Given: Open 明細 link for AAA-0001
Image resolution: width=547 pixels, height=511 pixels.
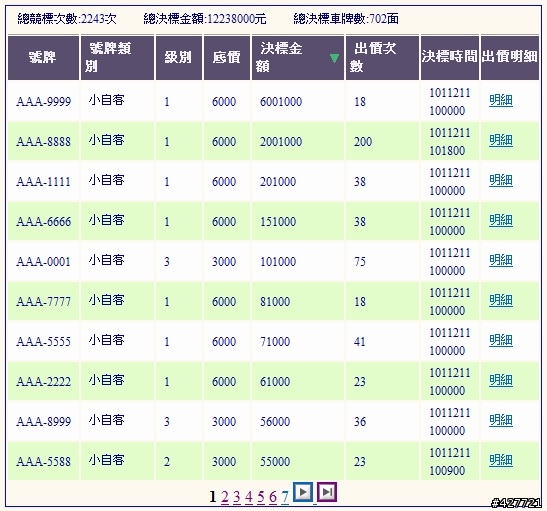Looking at the screenshot, I should (501, 261).
